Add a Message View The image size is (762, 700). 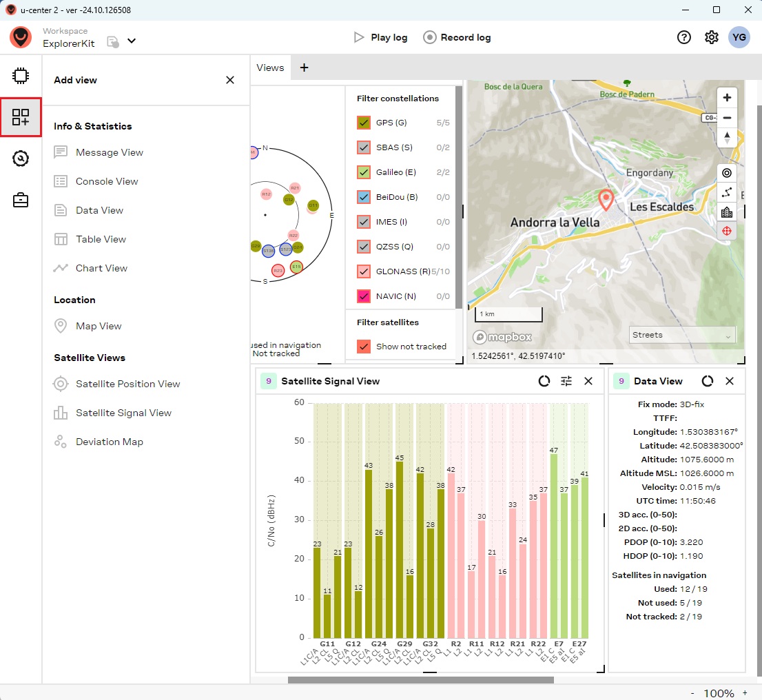110,152
